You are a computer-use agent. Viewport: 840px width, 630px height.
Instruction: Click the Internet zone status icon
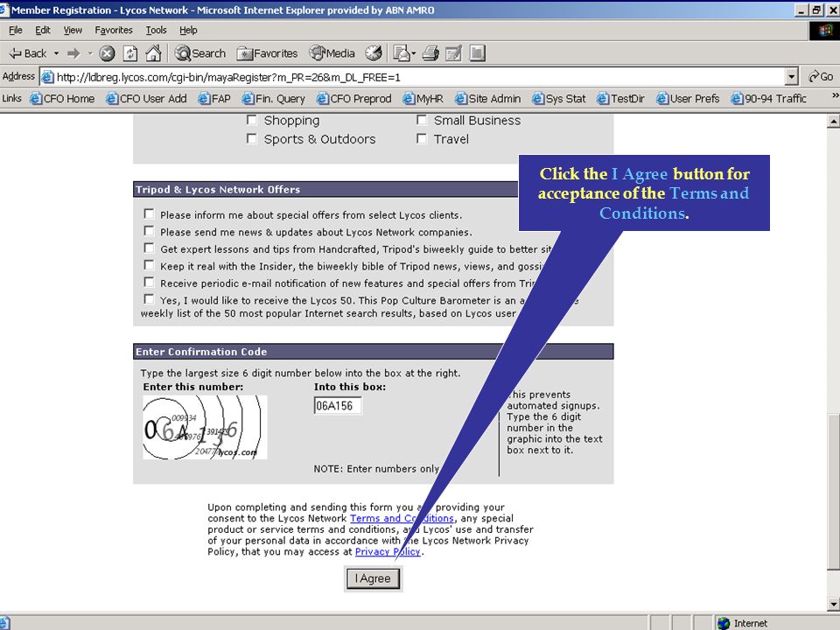click(724, 623)
